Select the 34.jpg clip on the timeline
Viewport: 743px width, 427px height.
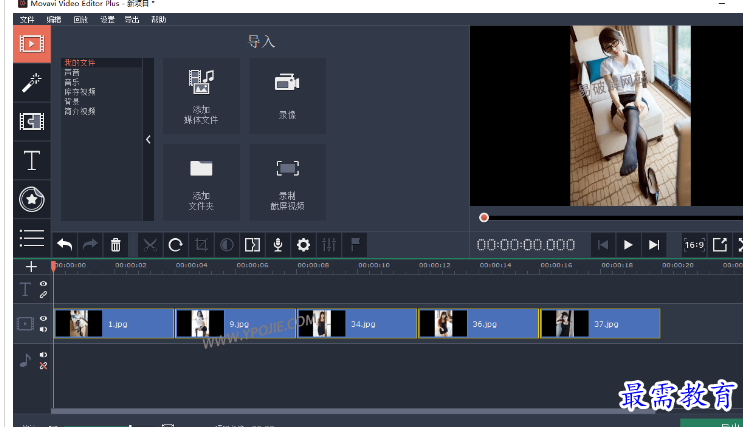[357, 324]
